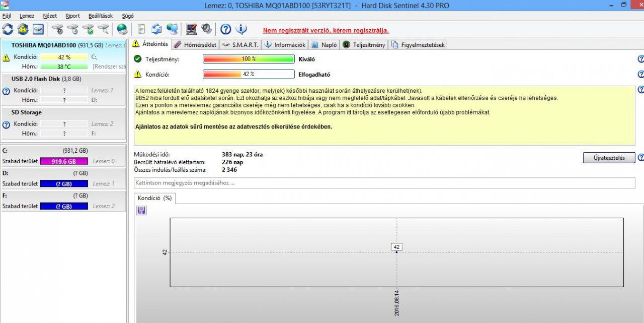
Task: Switch to the S.M.A.R.T. tab
Action: (240, 45)
